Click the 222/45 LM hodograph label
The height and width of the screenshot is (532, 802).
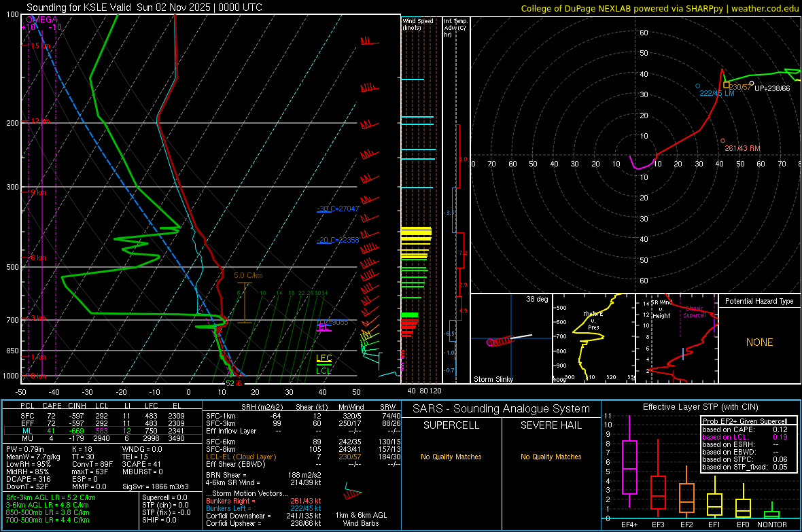pos(717,93)
